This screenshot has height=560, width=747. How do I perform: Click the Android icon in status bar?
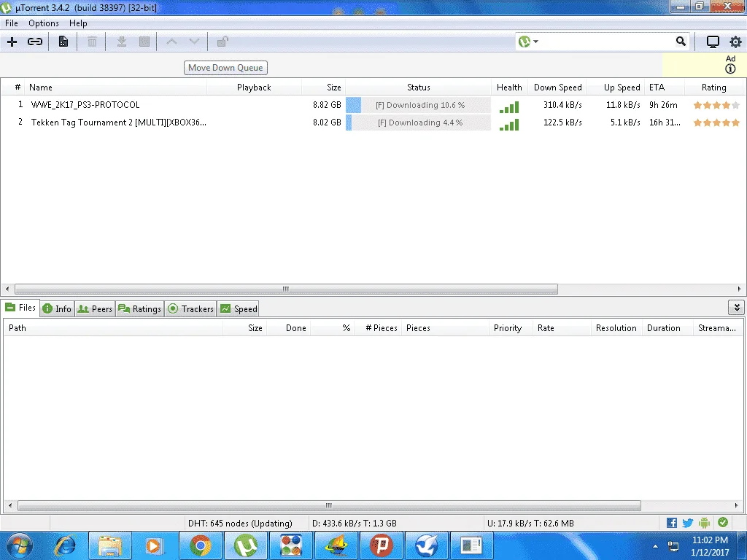705,523
